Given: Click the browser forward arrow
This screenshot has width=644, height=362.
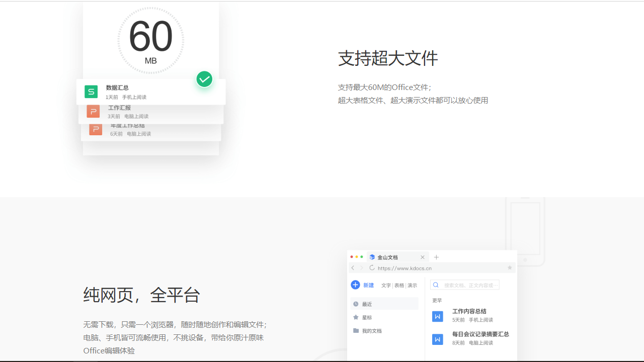Looking at the screenshot, I should point(361,268).
